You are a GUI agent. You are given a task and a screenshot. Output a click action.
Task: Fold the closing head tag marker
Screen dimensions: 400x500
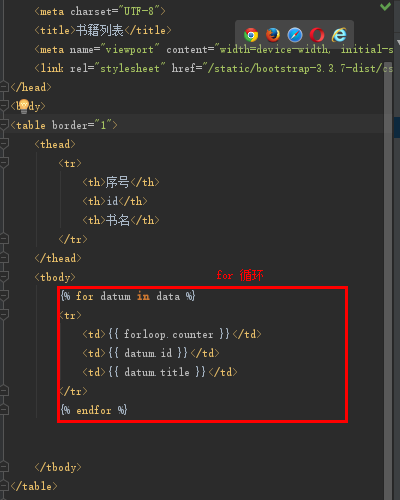point(4,87)
